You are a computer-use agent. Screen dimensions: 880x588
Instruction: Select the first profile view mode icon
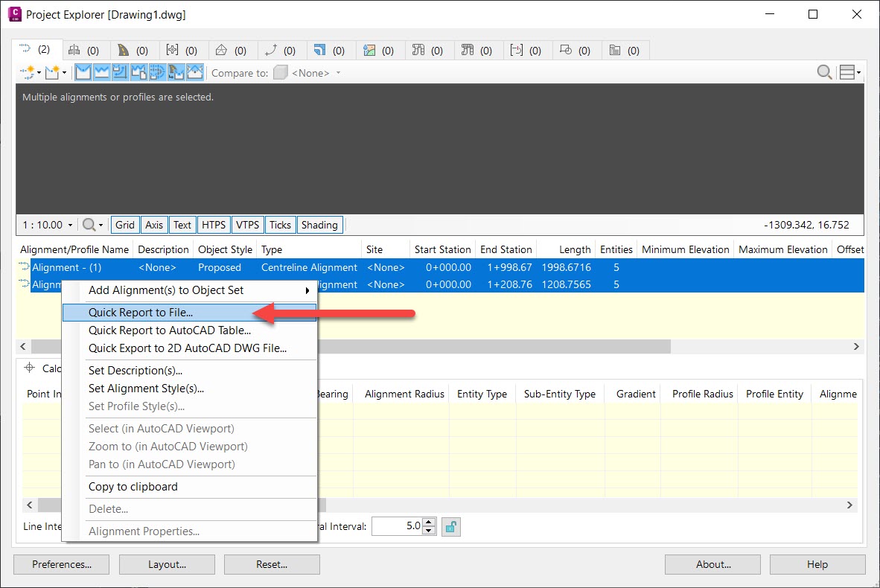pyautogui.click(x=83, y=71)
